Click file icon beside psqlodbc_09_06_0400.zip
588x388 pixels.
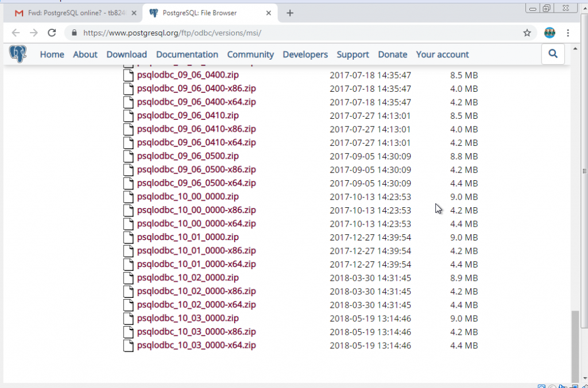coord(128,75)
